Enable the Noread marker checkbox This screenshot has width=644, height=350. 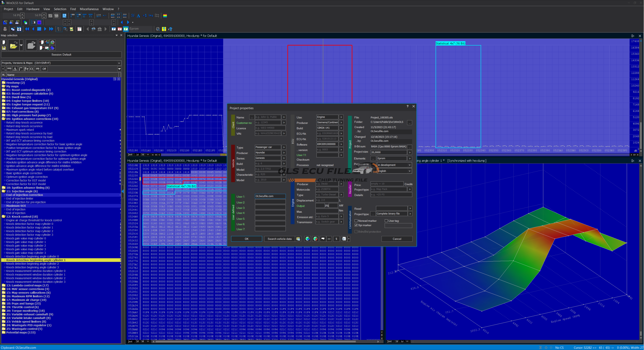356,221
